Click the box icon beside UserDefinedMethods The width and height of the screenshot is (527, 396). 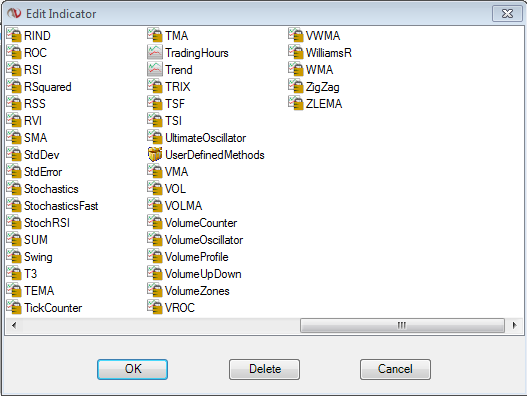(155, 155)
